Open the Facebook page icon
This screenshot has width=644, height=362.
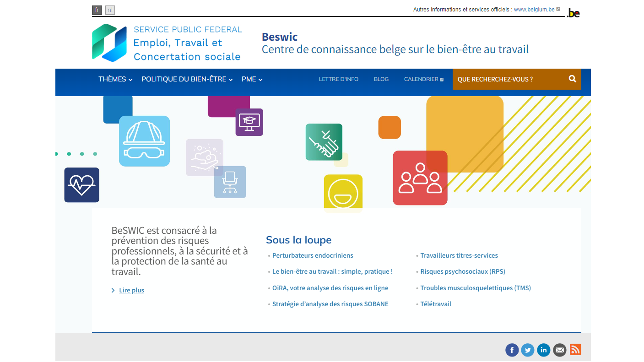(x=512, y=350)
